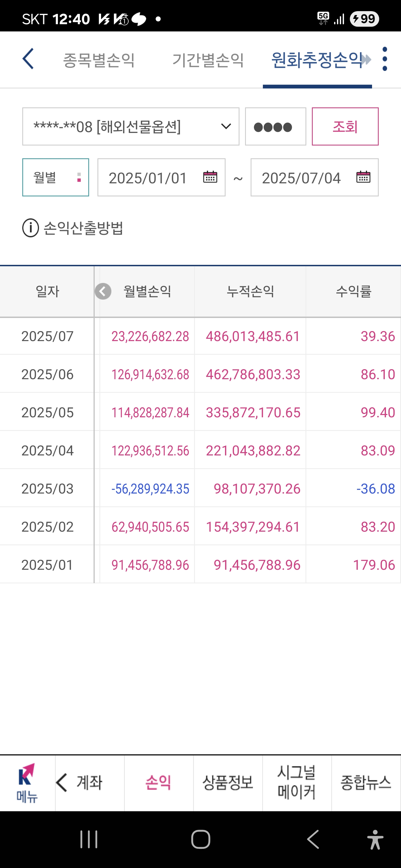Tap the start date field 2025/01/01
The height and width of the screenshot is (868, 401).
click(162, 177)
